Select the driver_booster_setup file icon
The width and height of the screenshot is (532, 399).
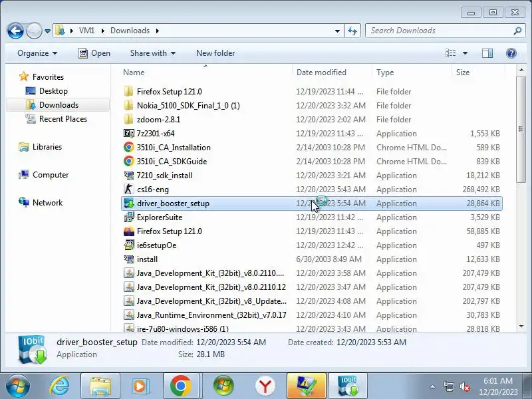coord(128,203)
